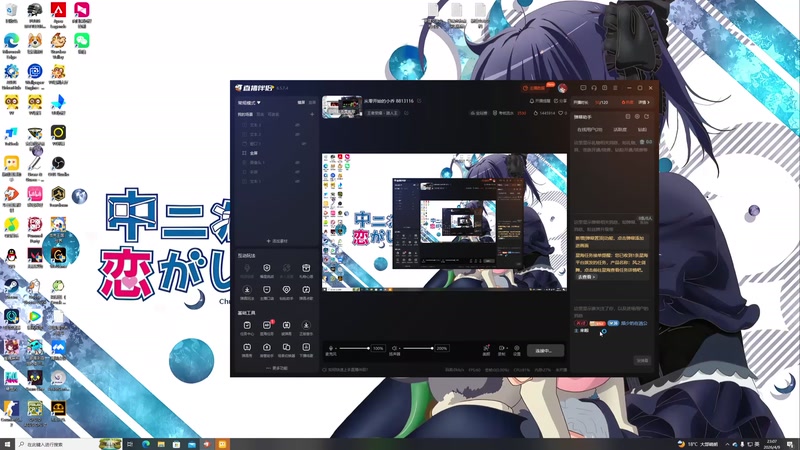
Task: Toggle visibility of the 摄像头1 source
Action: point(297,162)
